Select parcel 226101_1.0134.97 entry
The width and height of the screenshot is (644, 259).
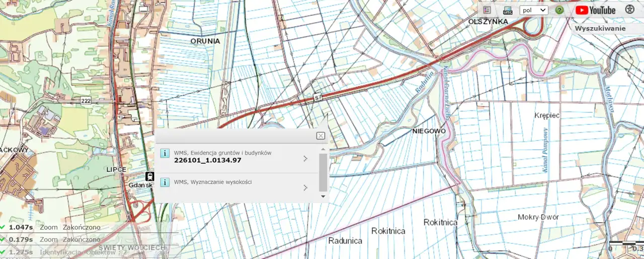tap(207, 160)
